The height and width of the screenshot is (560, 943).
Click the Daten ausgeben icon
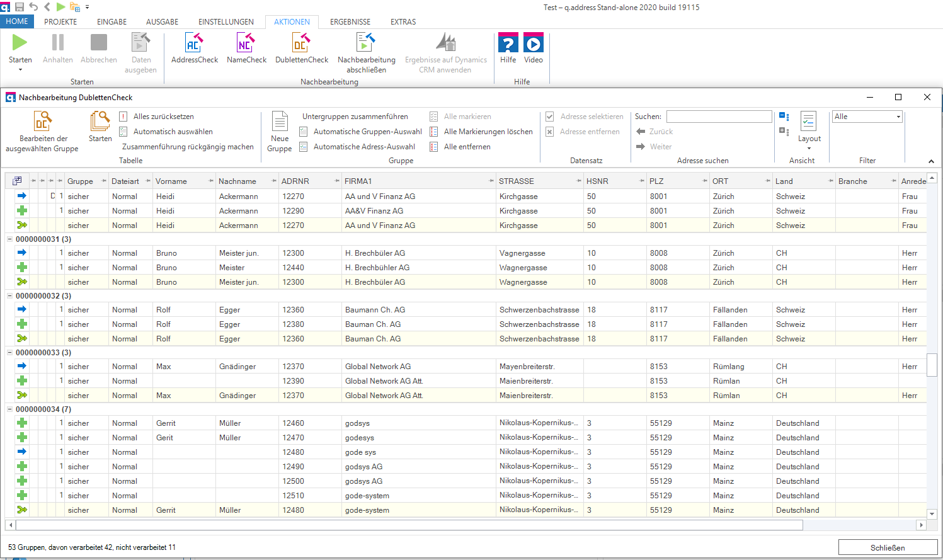coord(140,42)
